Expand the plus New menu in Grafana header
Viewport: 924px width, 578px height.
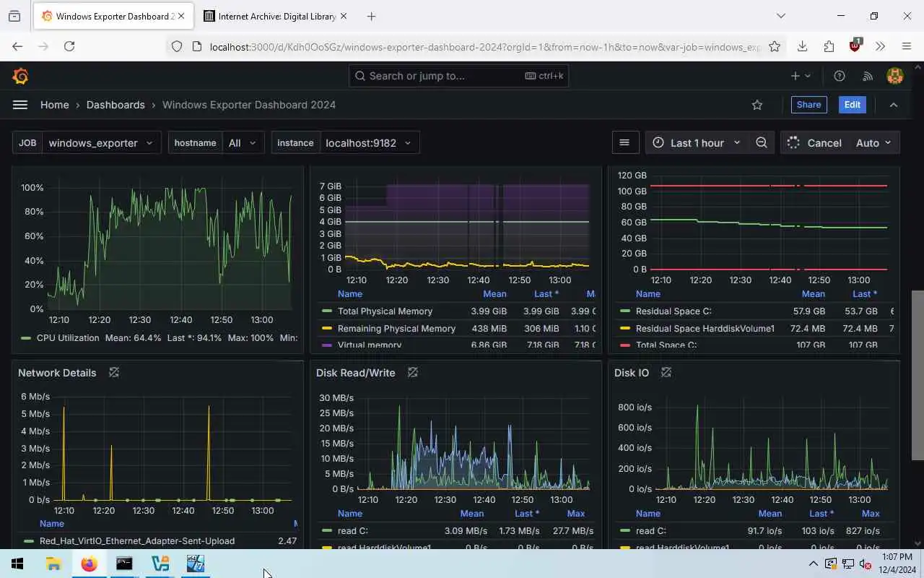801,76
